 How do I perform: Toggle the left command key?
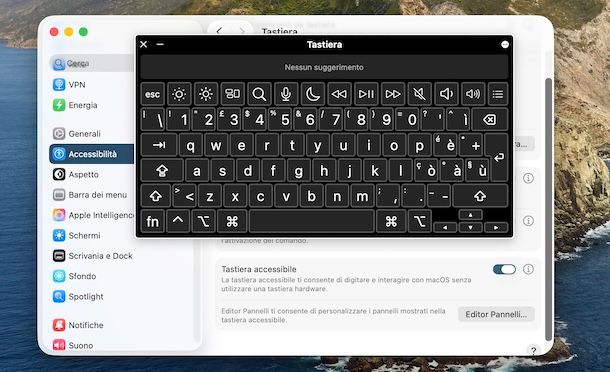click(232, 221)
